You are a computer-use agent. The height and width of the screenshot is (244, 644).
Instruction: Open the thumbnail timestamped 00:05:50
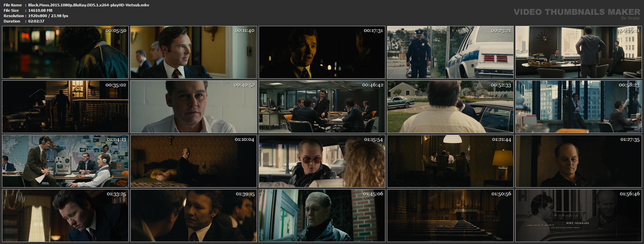[65, 52]
